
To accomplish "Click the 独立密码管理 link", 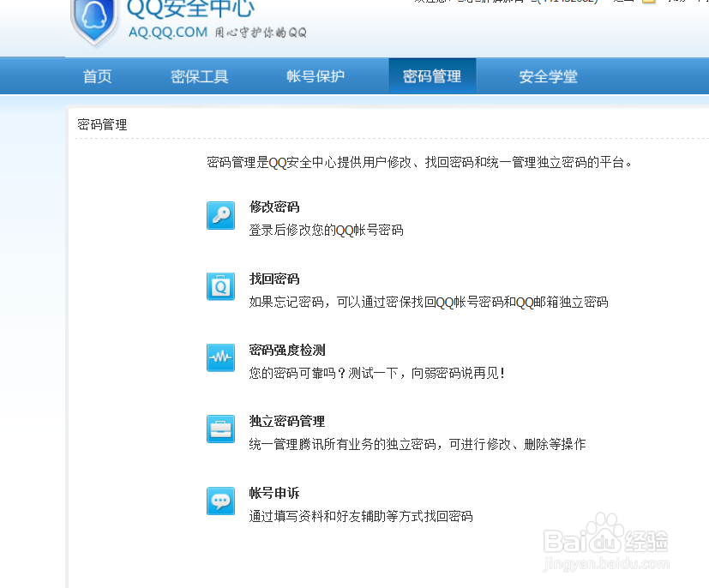I will pos(286,421).
